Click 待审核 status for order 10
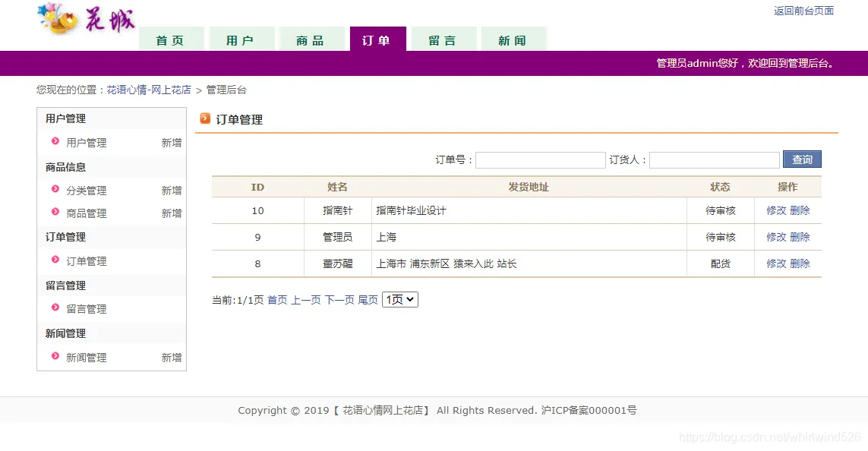 721,210
